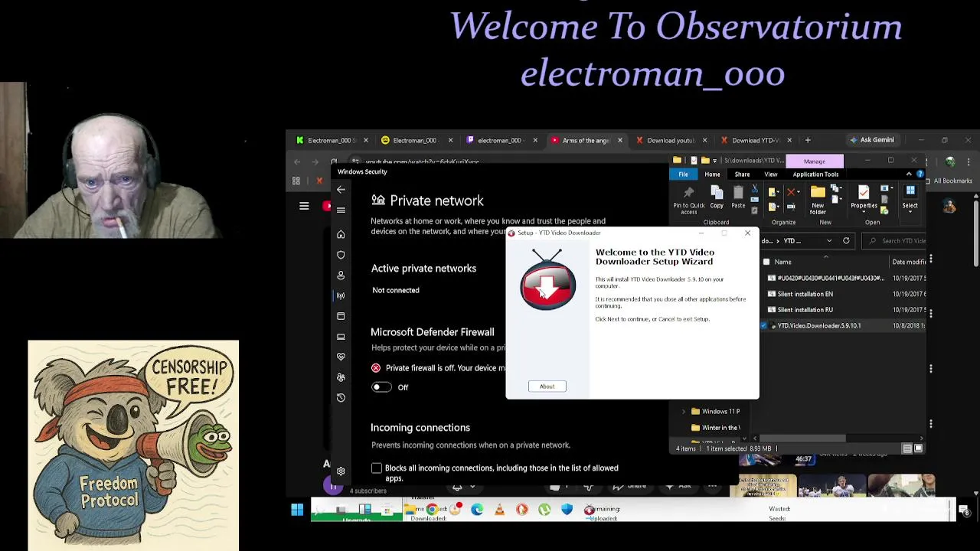The image size is (980, 551).
Task: Open Microsoft Edge from taskbar
Action: click(477, 510)
